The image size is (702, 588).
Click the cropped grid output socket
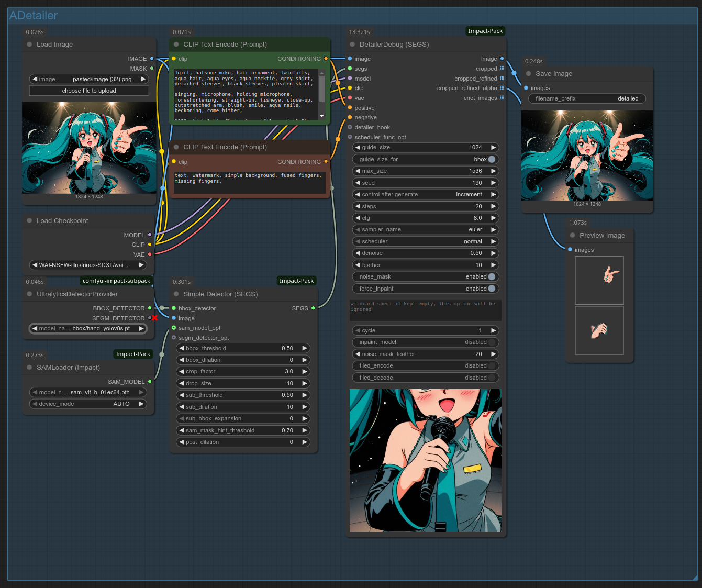(x=502, y=69)
